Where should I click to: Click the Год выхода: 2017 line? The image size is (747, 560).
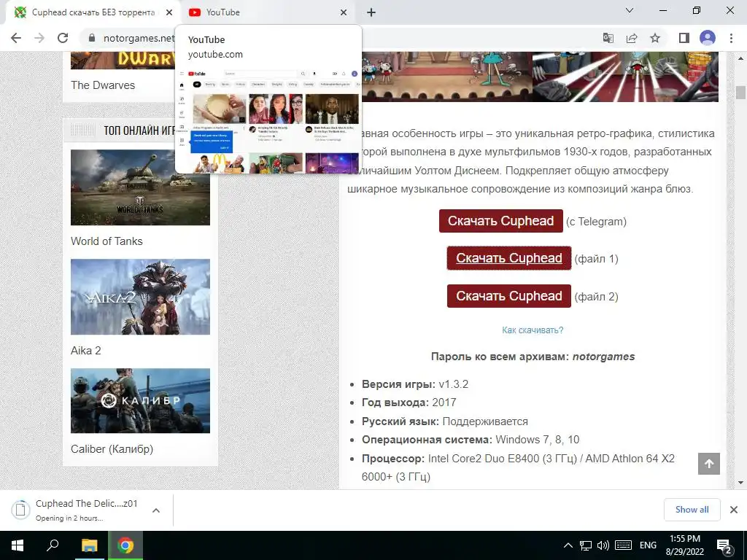click(409, 402)
